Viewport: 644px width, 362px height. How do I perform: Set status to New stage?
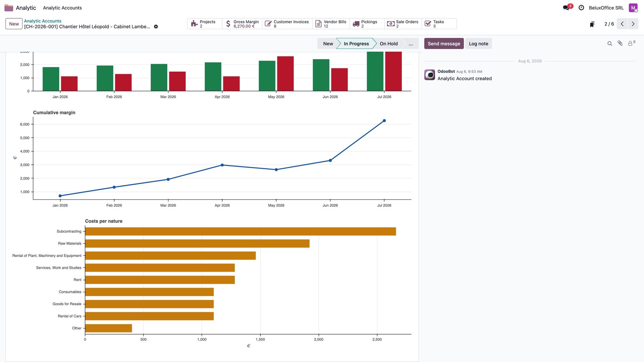point(328,44)
